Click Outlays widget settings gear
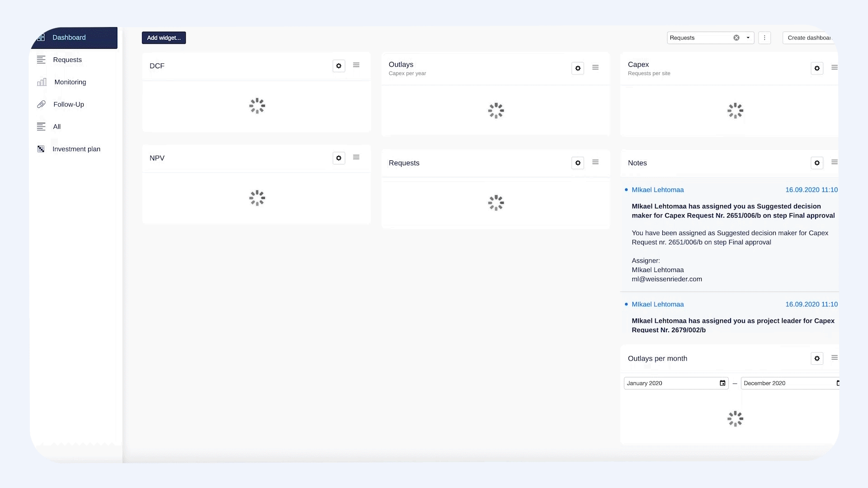This screenshot has width=868, height=488. tap(578, 68)
